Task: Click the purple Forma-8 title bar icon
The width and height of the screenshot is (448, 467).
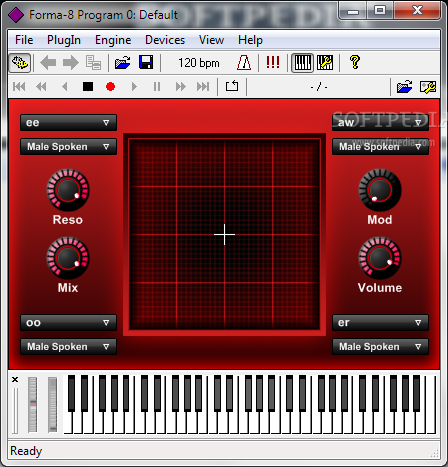Action: tap(16, 15)
